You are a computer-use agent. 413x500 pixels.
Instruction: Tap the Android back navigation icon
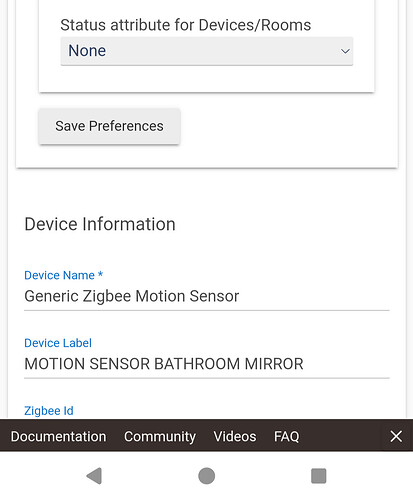[x=94, y=476]
